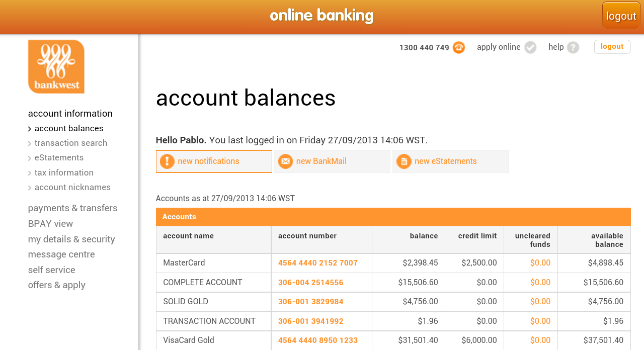Expand my details & security section
This screenshot has height=350, width=644.
click(x=71, y=239)
